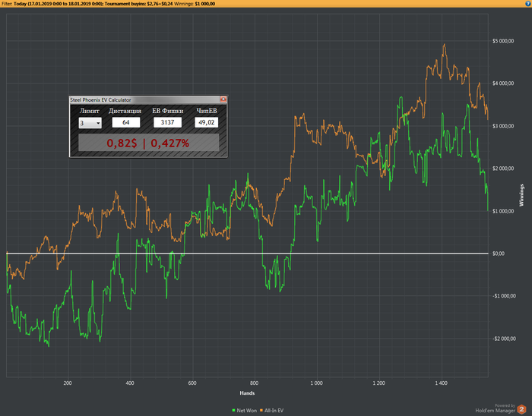The width and height of the screenshot is (532, 416).
Task: Click the ЕВ Фишки field showing 3137
Action: (167, 122)
